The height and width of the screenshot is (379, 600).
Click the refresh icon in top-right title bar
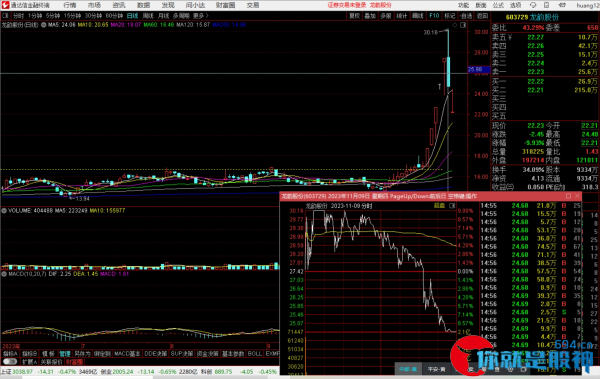click(x=533, y=5)
